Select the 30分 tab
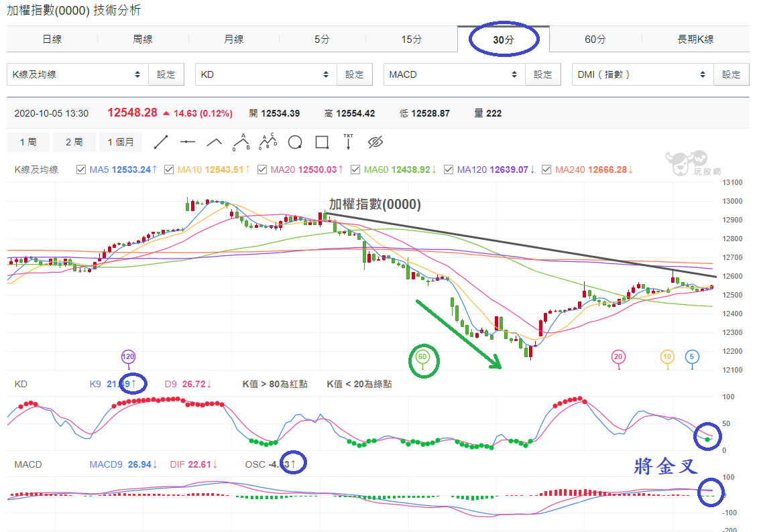 pyautogui.click(x=504, y=40)
